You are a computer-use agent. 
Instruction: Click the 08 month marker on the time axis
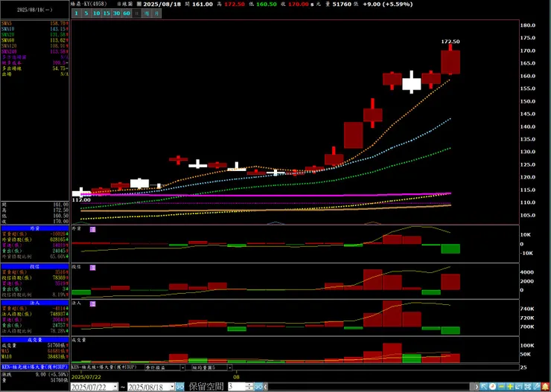237,377
